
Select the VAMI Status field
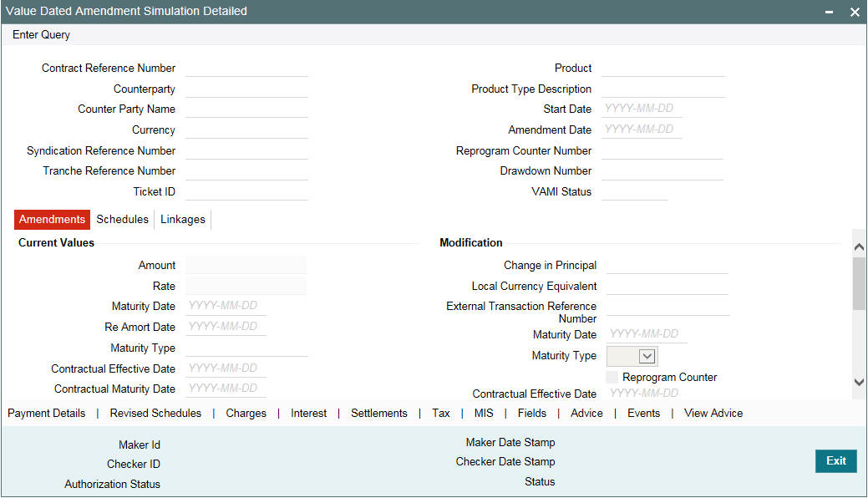(635, 191)
